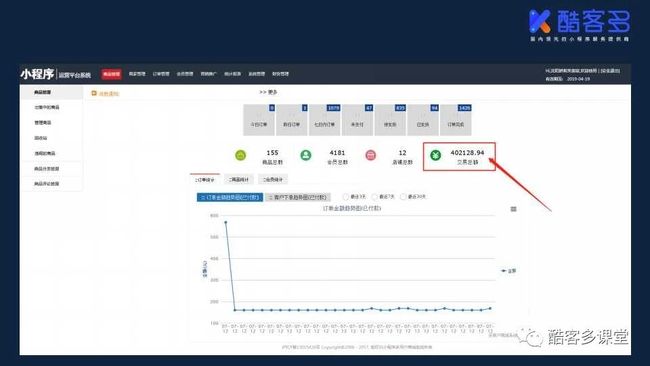
Task: Click the expiry date 2019-04-19 text
Action: pyautogui.click(x=578, y=78)
